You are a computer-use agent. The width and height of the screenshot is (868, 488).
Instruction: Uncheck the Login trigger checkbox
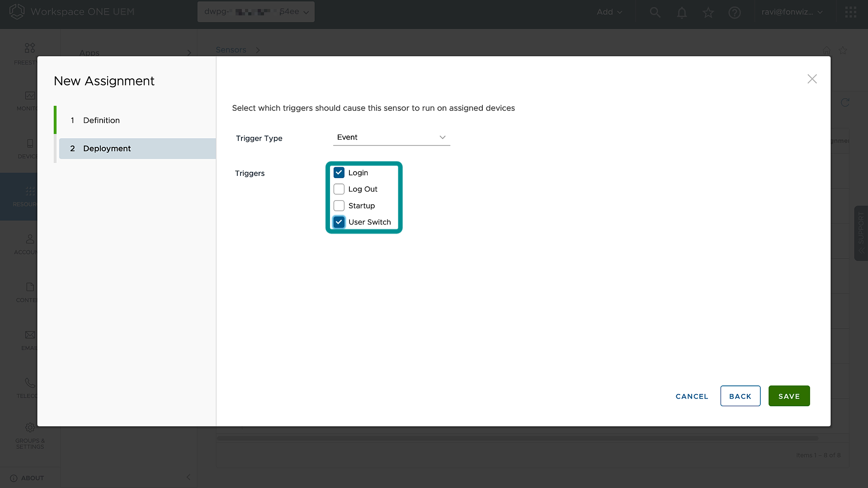[x=339, y=173]
